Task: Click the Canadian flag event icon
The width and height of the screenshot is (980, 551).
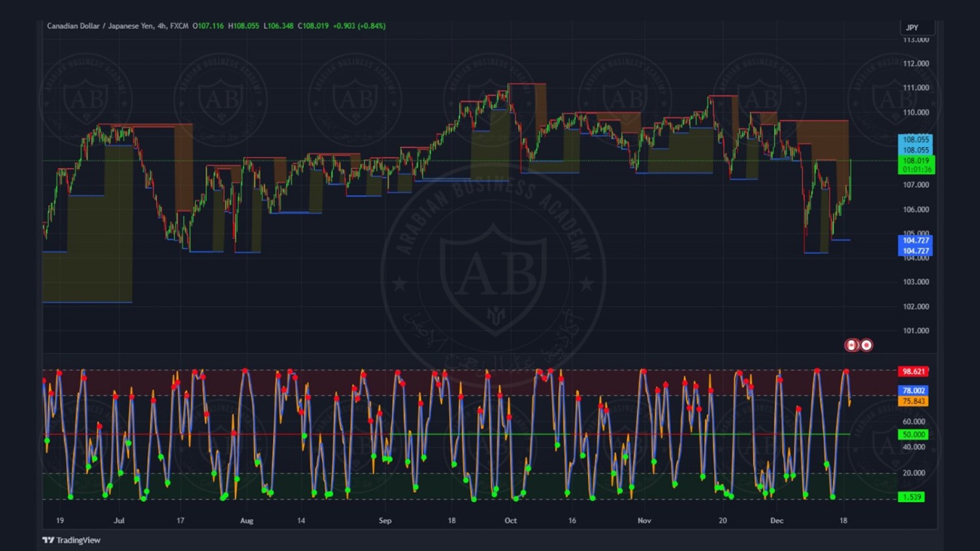Action: [852, 345]
